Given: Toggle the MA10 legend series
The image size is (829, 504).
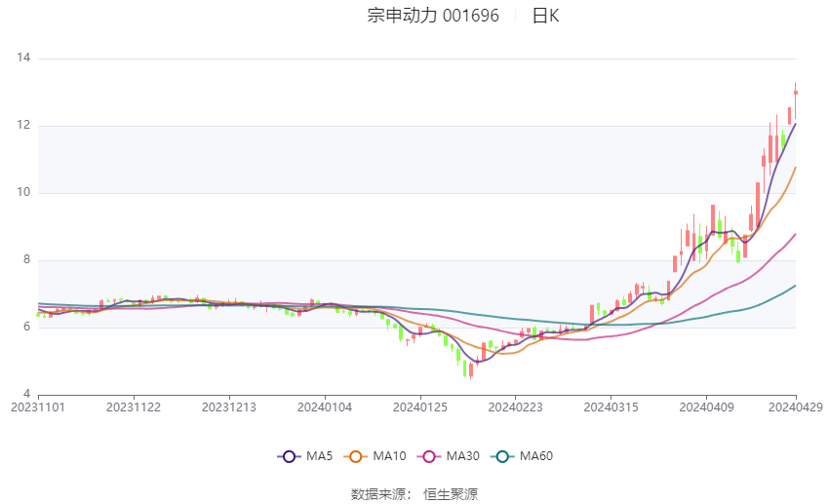Looking at the screenshot, I should click(375, 456).
